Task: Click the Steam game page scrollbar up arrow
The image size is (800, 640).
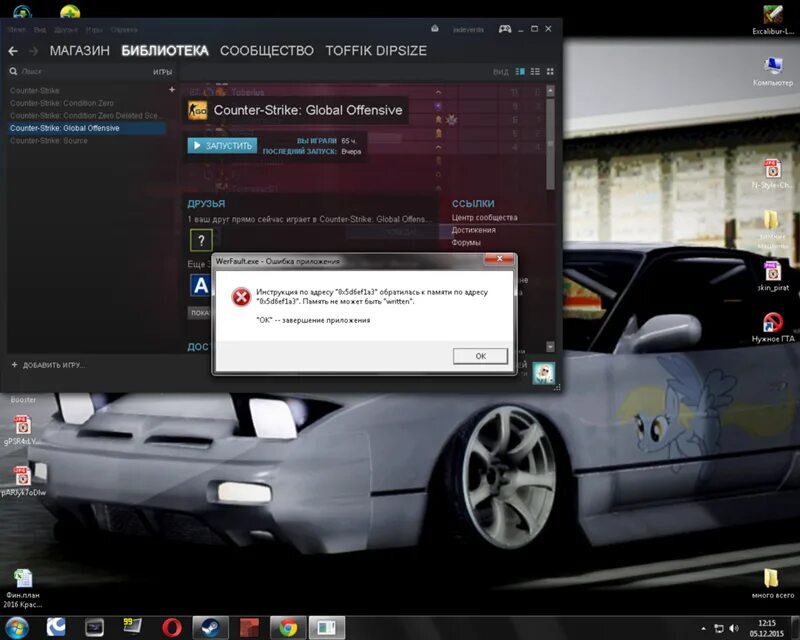Action: tap(550, 91)
